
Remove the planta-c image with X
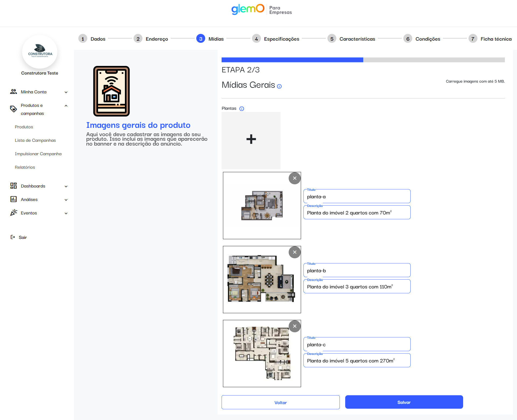(295, 326)
